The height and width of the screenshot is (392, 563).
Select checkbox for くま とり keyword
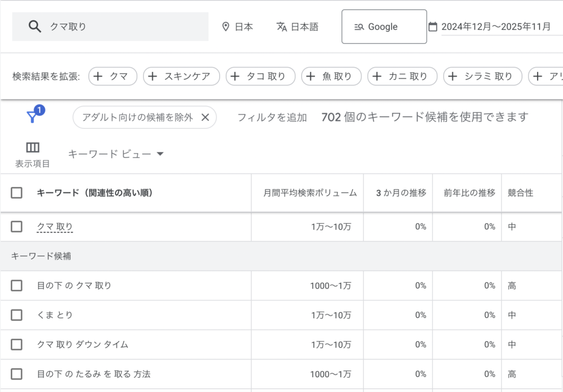[x=16, y=315]
